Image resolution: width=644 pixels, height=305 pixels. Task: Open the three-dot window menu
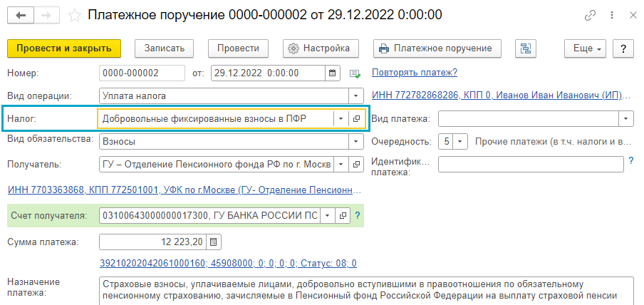[x=613, y=16]
